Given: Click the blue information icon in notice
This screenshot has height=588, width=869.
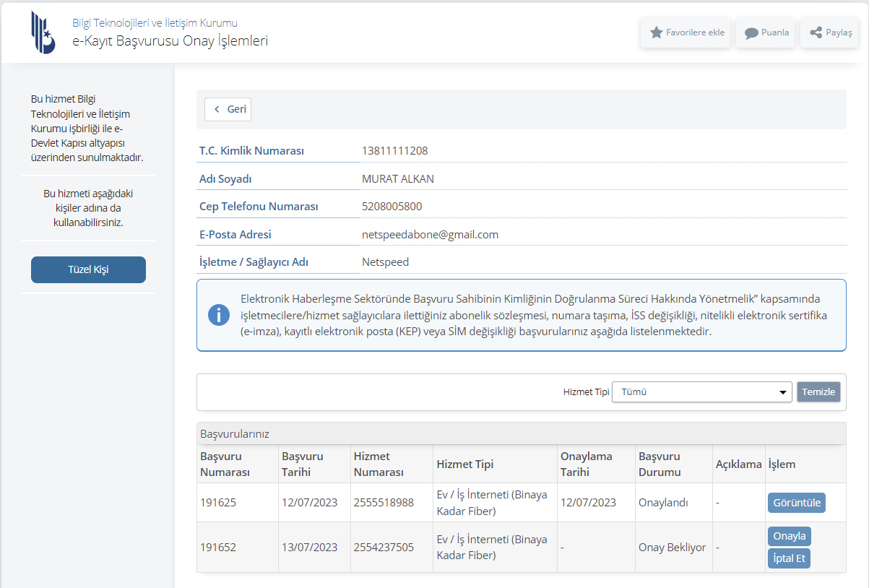Looking at the screenshot, I should point(219,315).
